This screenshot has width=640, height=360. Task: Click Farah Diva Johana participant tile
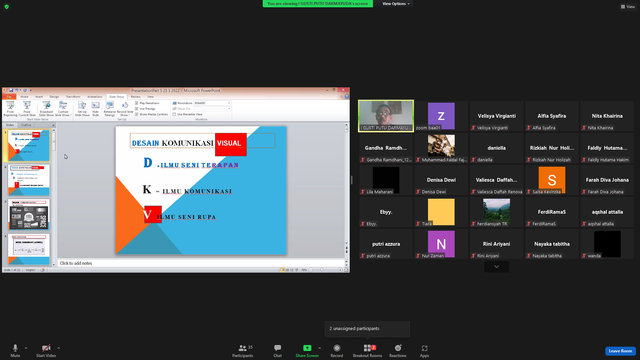coord(607,180)
